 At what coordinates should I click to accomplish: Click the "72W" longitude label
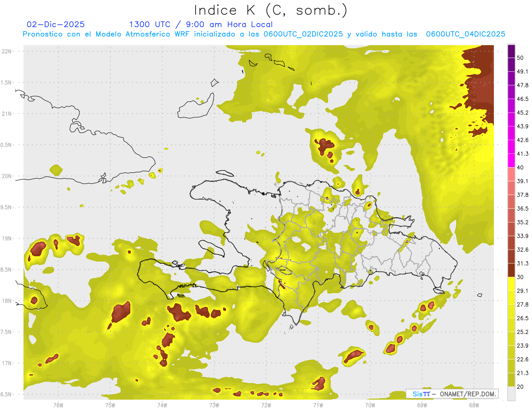[x=266, y=405]
